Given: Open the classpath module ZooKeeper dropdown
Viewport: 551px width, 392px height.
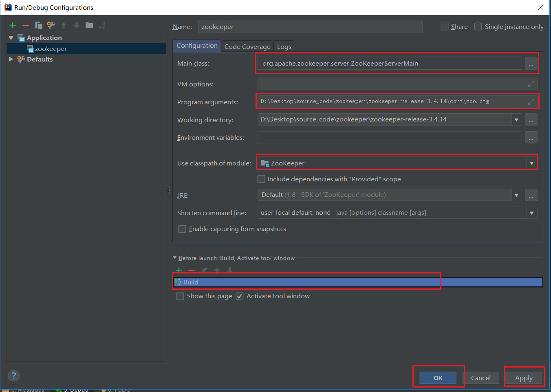Looking at the screenshot, I should tap(531, 163).
